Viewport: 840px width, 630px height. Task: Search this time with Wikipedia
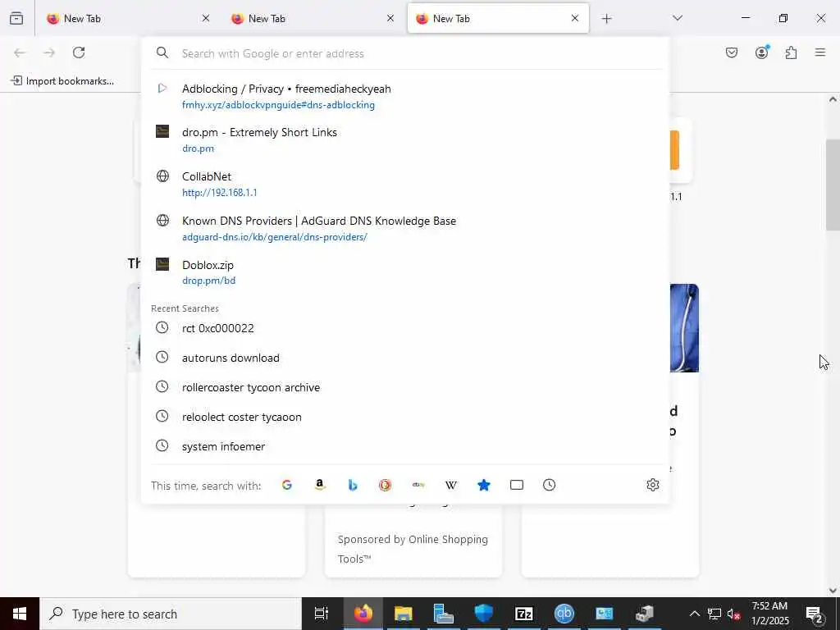pyautogui.click(x=451, y=485)
